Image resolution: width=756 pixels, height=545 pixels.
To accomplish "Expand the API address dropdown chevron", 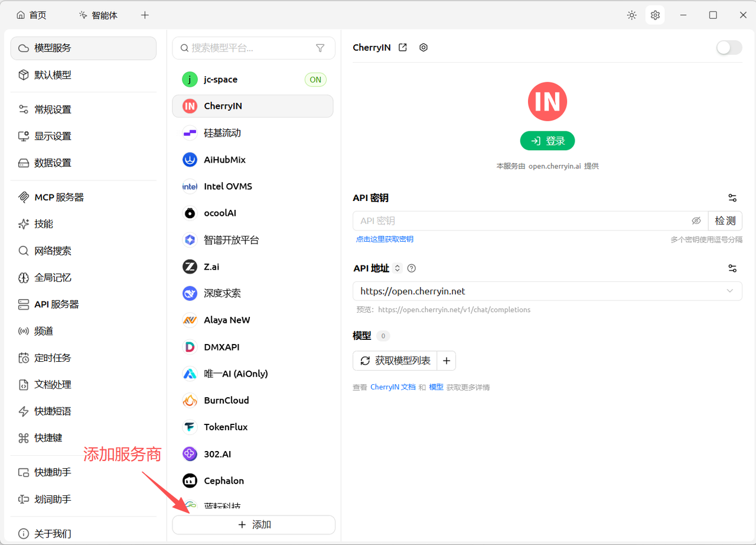I will [x=730, y=291].
